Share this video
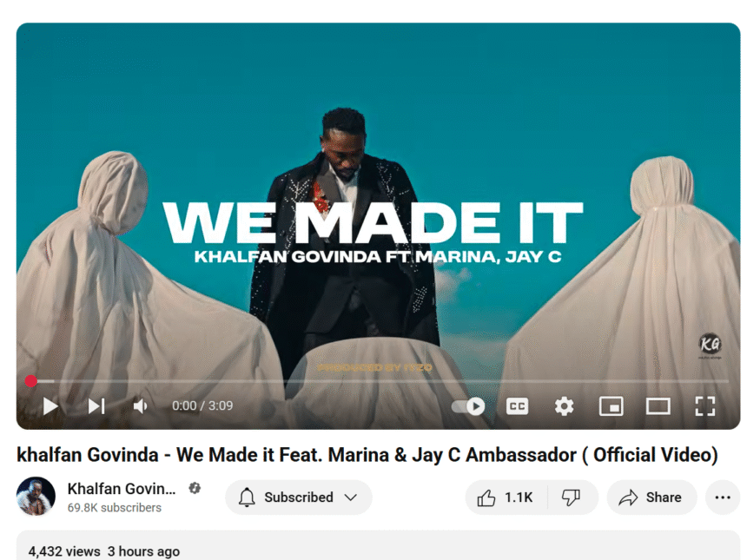The image size is (747, 560). 651,497
